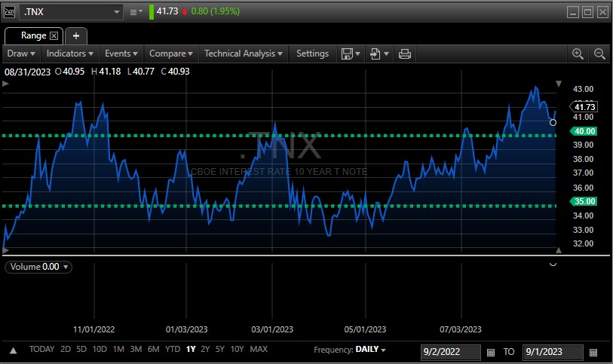Click the zoom out magnifier icon
Image resolution: width=613 pixels, height=364 pixels.
point(599,54)
